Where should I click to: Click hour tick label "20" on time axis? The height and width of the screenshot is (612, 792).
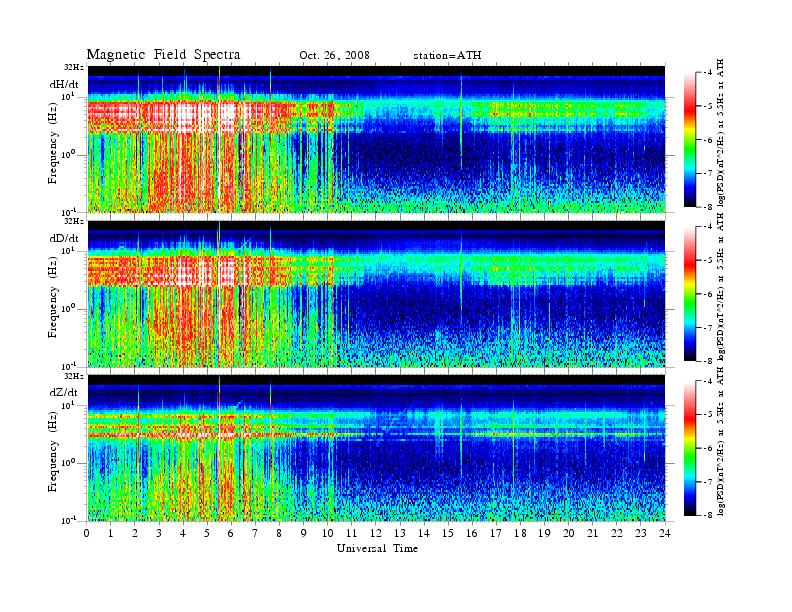[x=568, y=534]
